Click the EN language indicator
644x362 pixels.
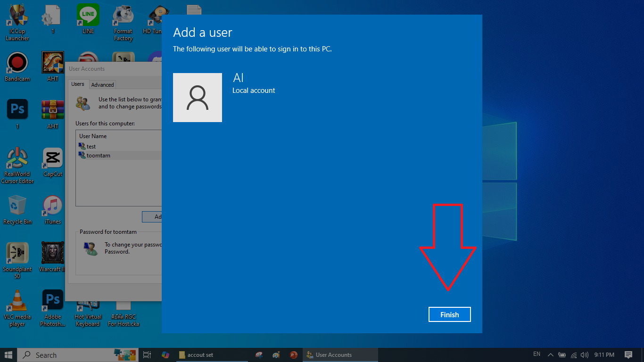pos(537,354)
